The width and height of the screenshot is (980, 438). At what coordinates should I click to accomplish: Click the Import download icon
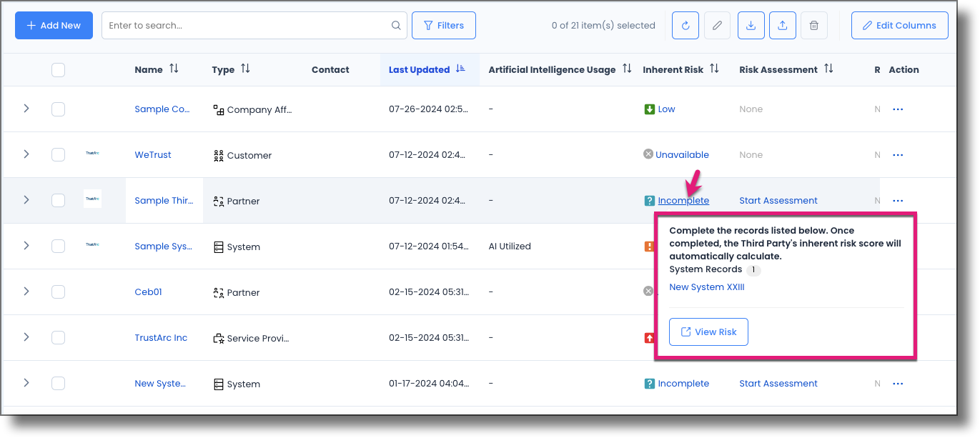(751, 25)
